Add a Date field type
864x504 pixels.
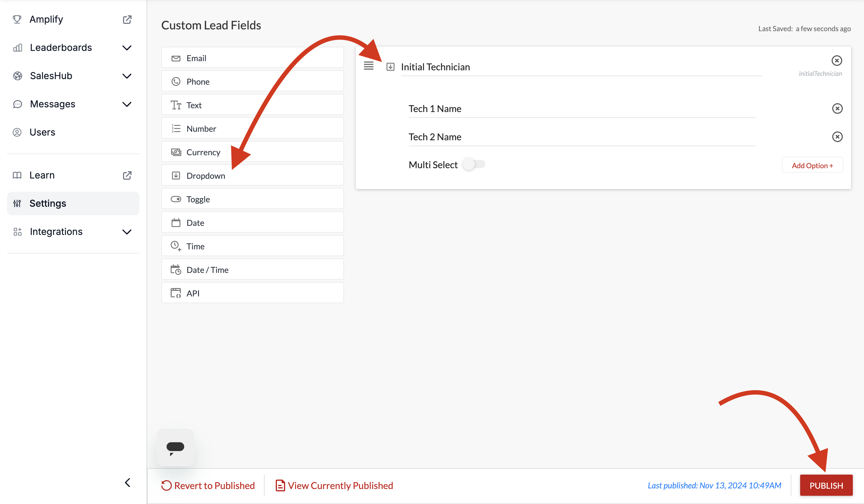252,222
